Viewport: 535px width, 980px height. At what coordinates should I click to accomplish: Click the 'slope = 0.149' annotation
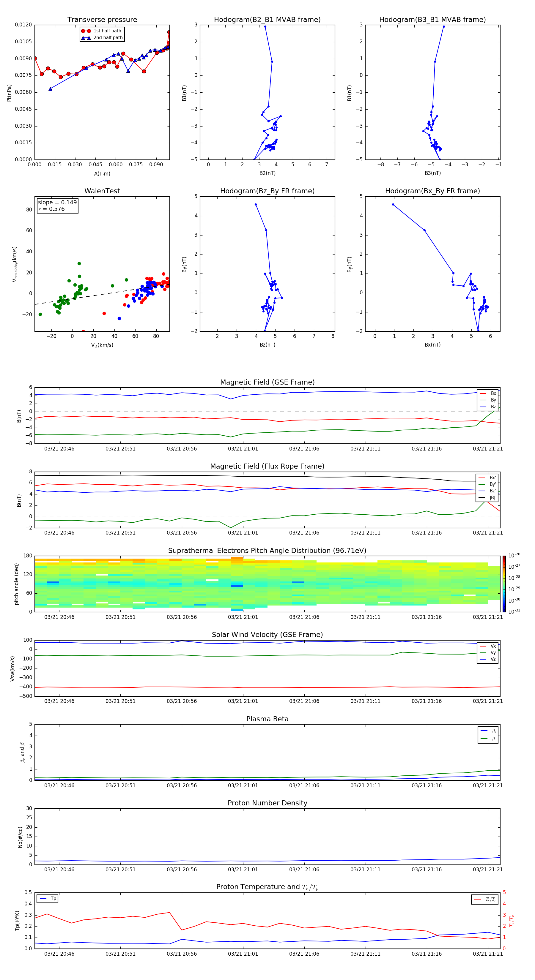57,203
